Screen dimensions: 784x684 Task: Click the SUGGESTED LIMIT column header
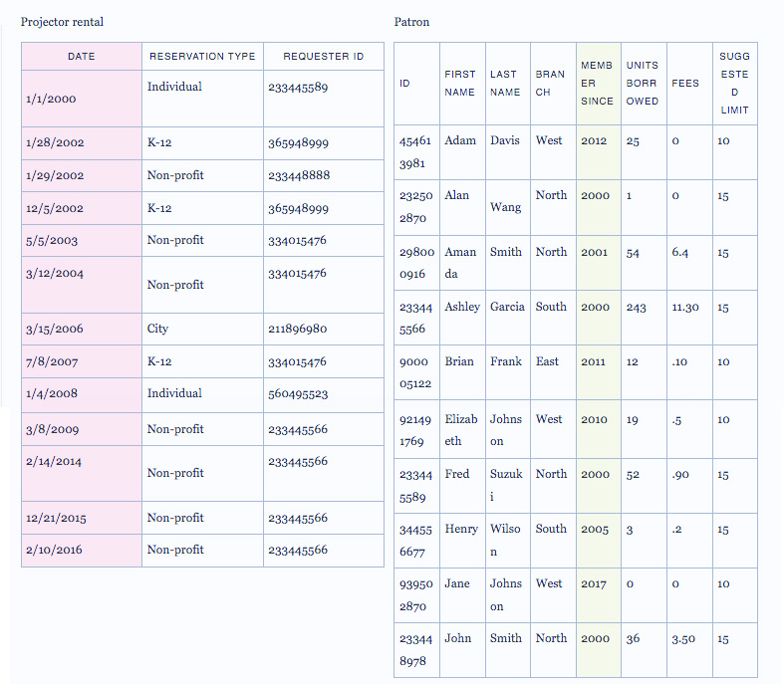coord(734,84)
